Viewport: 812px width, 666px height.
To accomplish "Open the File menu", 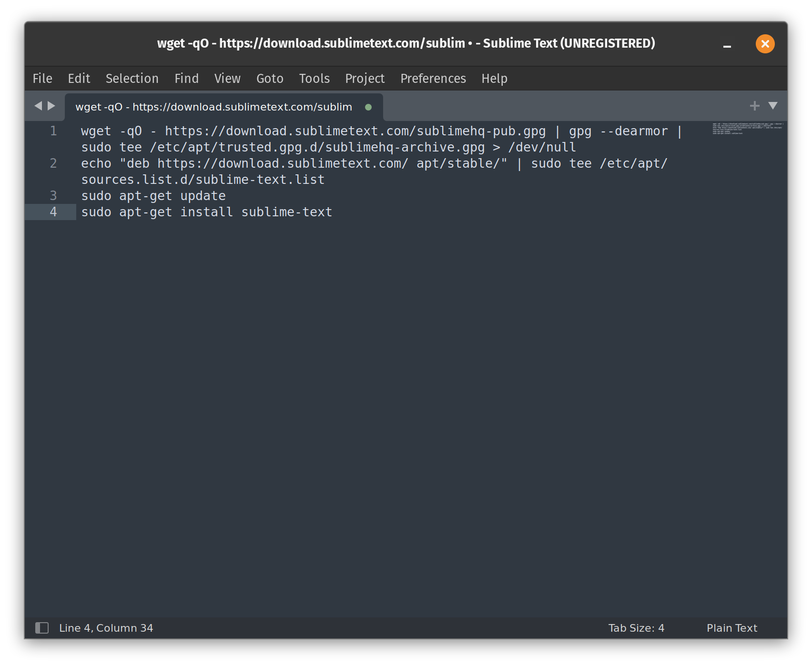I will tap(42, 79).
